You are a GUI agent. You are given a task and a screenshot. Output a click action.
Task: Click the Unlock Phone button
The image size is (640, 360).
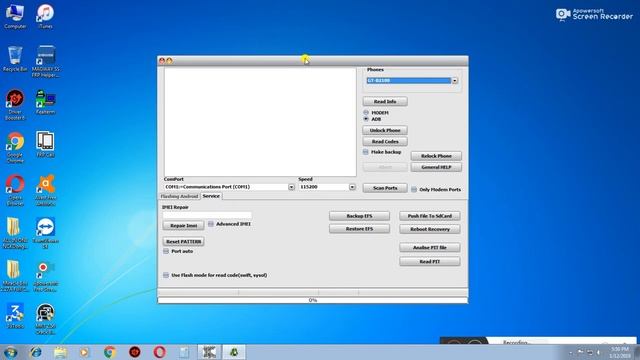385,130
